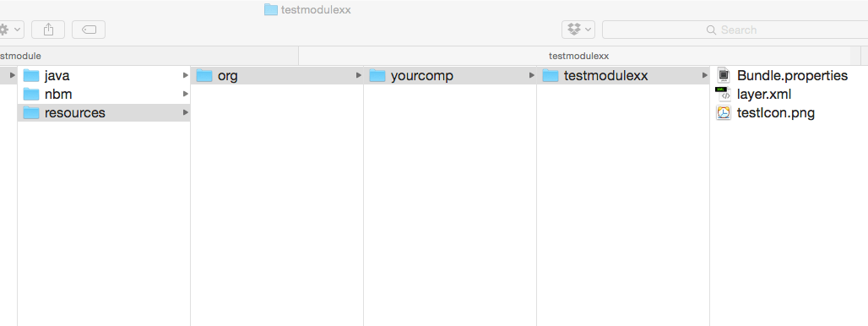Open the Dropbox toolbar dropdown
Viewport: 868px width, 326px height.
(578, 30)
